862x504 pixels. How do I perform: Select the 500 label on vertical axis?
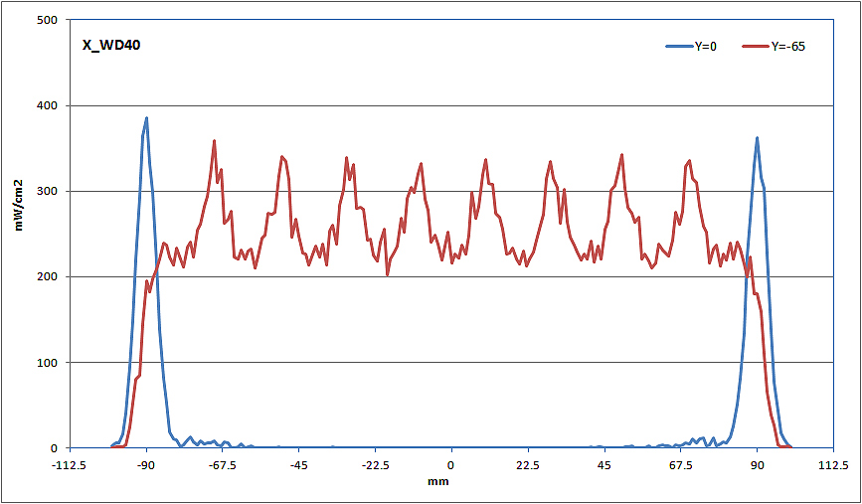coord(46,20)
